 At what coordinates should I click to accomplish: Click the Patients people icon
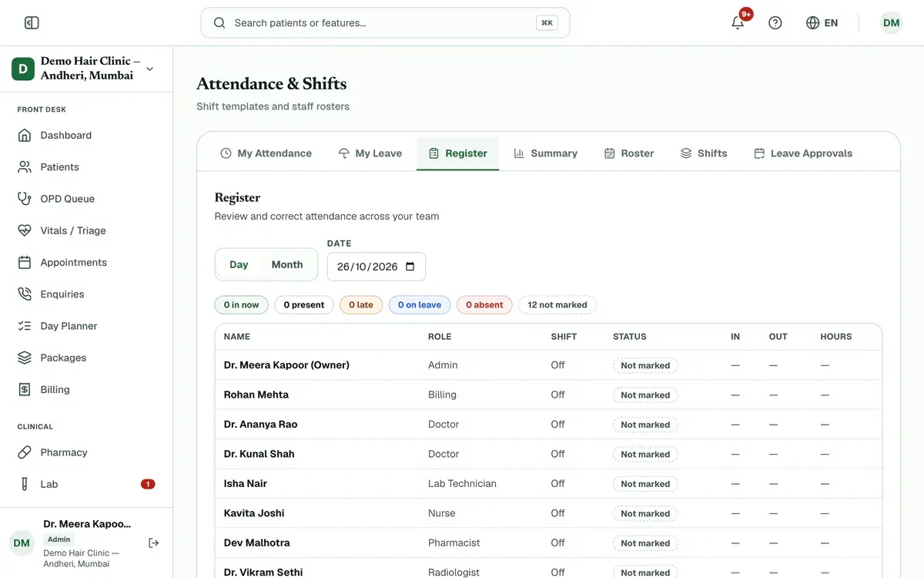coord(25,167)
